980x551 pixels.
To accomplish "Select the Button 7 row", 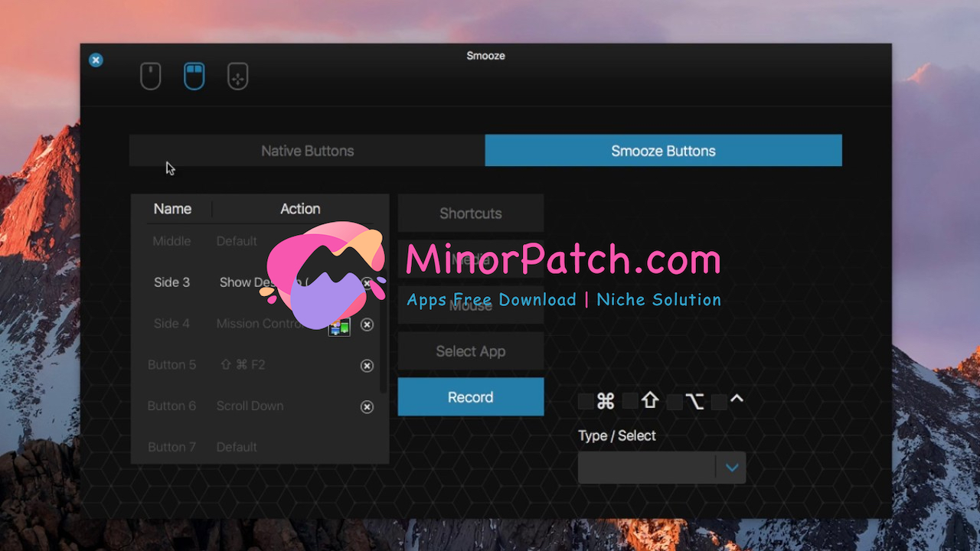I will [260, 447].
